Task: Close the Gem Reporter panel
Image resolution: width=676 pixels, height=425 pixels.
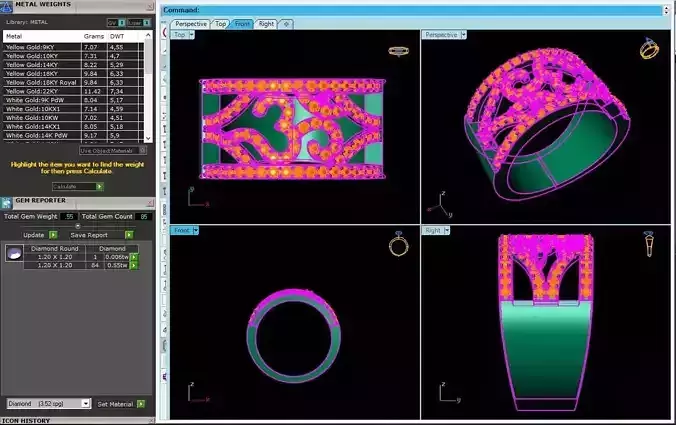Action: click(150, 203)
